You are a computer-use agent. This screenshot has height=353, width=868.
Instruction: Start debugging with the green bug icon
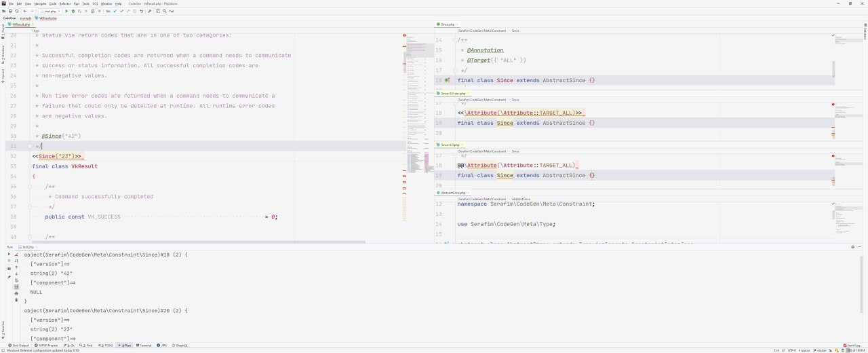tap(73, 11)
